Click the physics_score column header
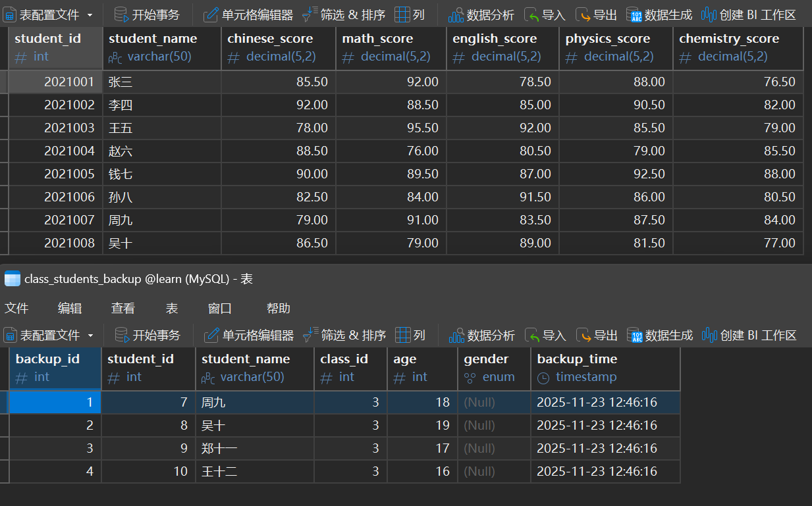 click(616, 48)
